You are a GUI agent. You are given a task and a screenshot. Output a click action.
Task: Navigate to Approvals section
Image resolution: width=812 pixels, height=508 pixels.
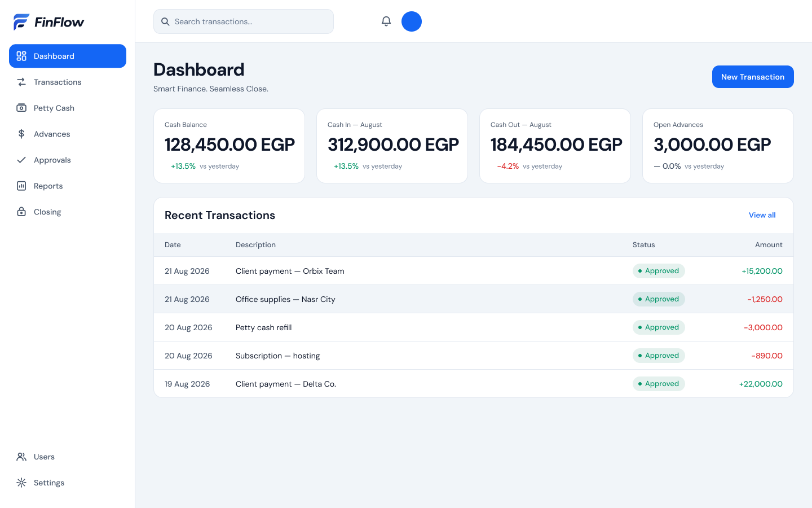68,160
